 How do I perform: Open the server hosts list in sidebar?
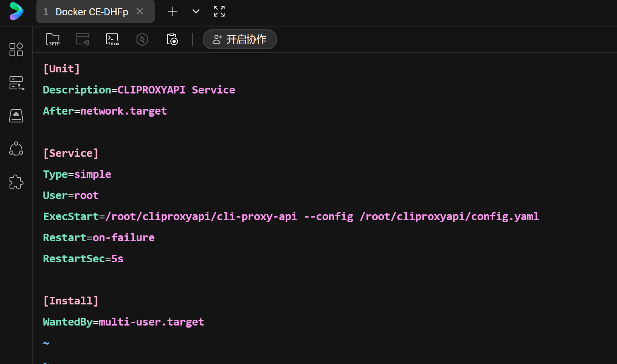tap(16, 83)
